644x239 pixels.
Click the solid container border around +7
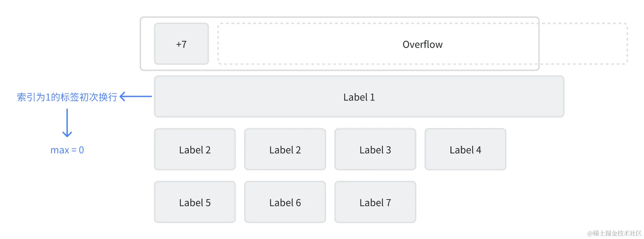pos(141,44)
